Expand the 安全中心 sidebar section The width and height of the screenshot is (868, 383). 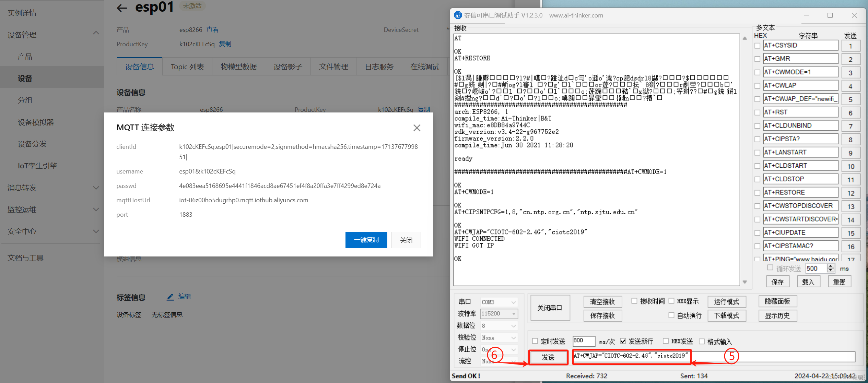[96, 231]
